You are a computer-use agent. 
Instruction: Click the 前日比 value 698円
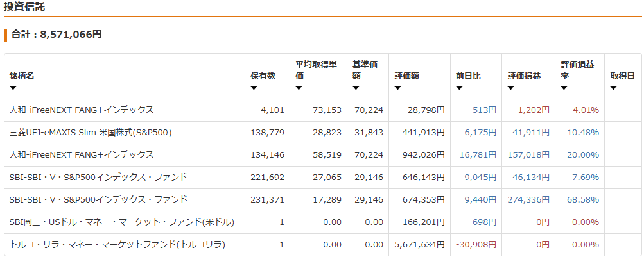[484, 222]
